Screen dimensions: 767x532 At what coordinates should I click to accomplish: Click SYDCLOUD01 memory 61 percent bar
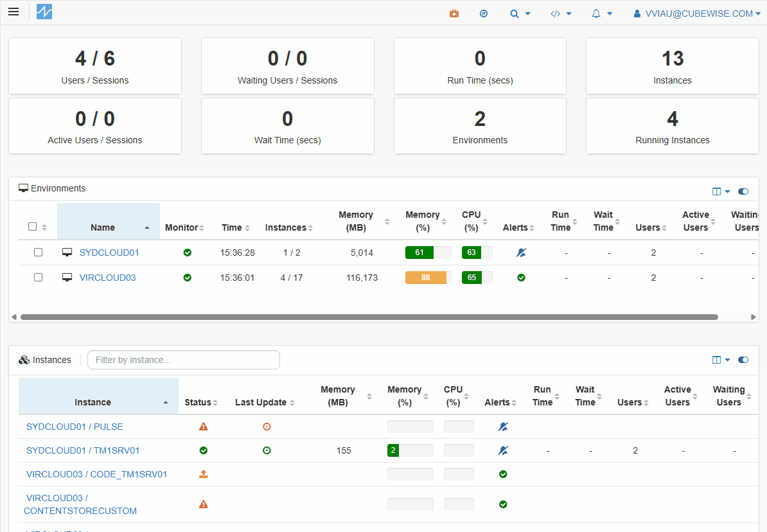click(428, 253)
